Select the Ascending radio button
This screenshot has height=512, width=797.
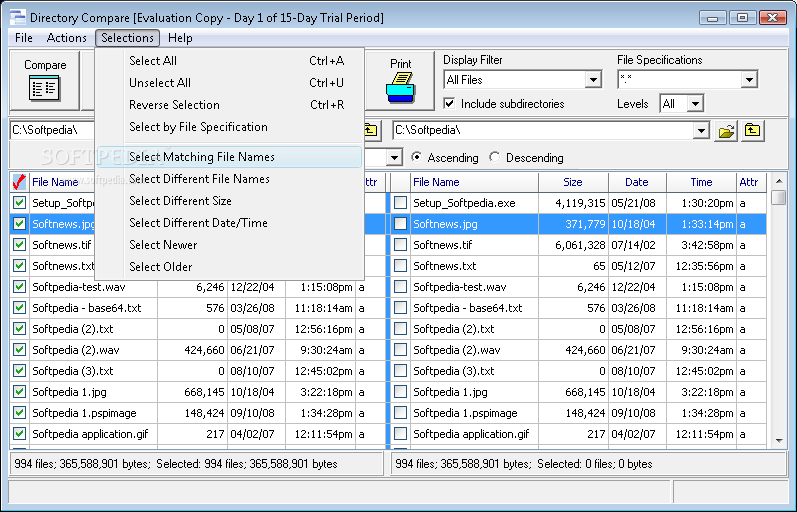click(x=416, y=157)
